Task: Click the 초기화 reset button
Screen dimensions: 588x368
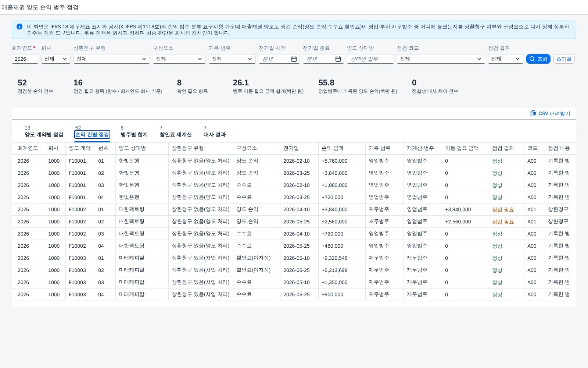Action: click(564, 59)
